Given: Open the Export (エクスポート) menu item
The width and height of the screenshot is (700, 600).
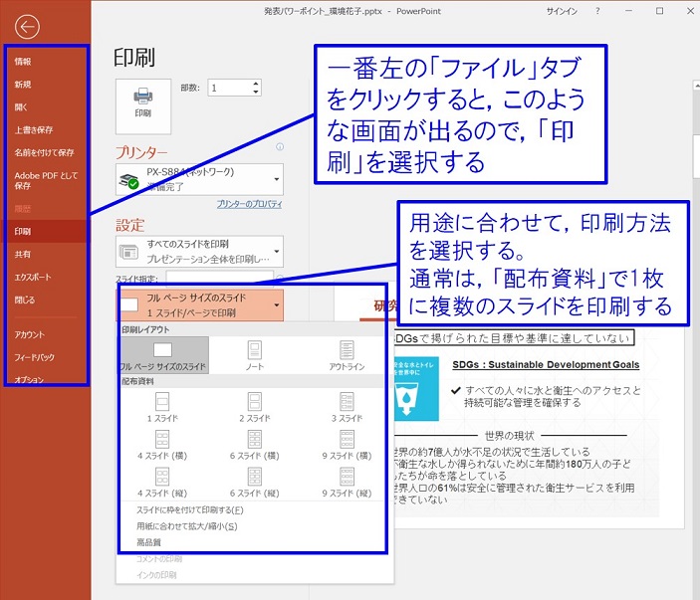Looking at the screenshot, I should point(33,277).
